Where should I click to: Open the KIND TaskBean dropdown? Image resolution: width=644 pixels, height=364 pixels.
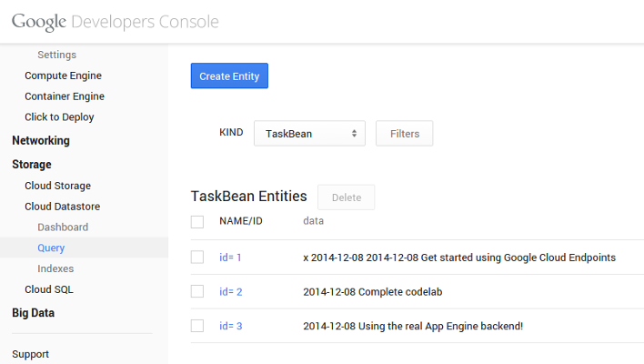pyautogui.click(x=309, y=134)
